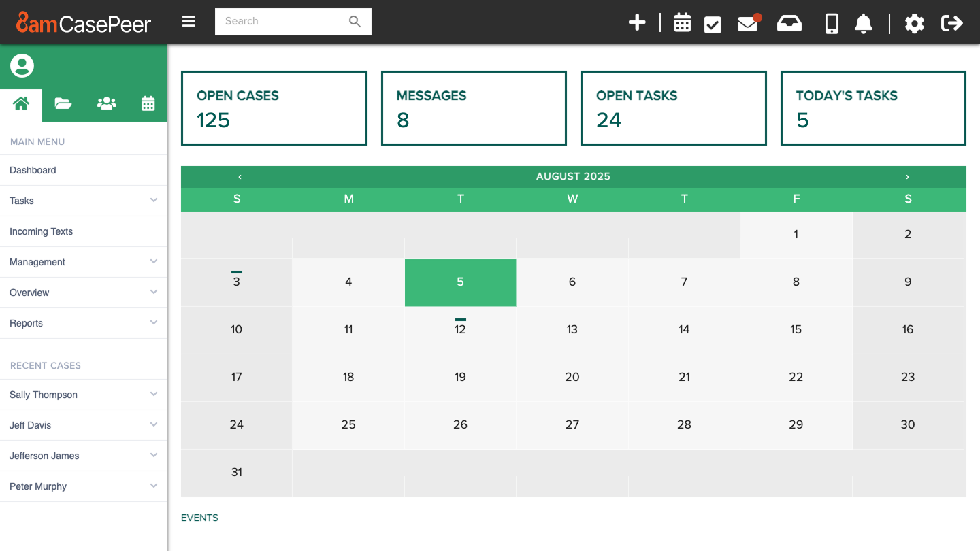This screenshot has height=551, width=980.
Task: Go to next month using the right arrow
Action: [907, 176]
